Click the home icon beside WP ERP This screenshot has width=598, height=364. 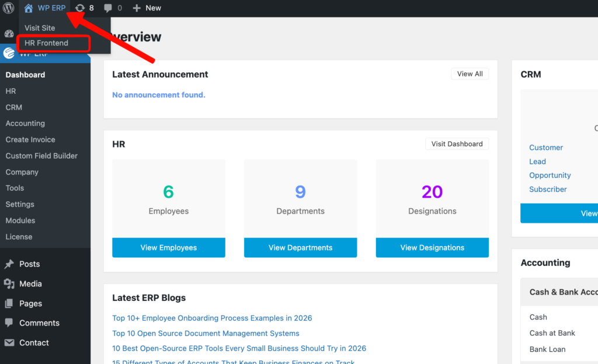click(29, 8)
